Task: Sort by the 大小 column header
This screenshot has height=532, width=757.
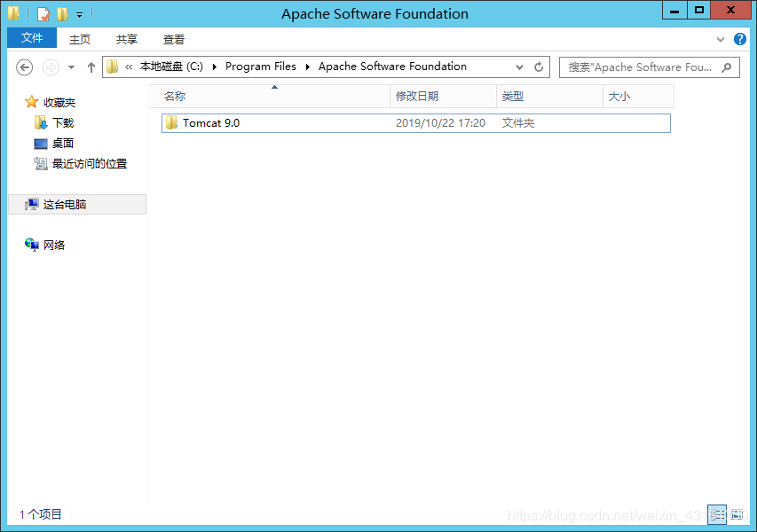Action: pos(638,96)
